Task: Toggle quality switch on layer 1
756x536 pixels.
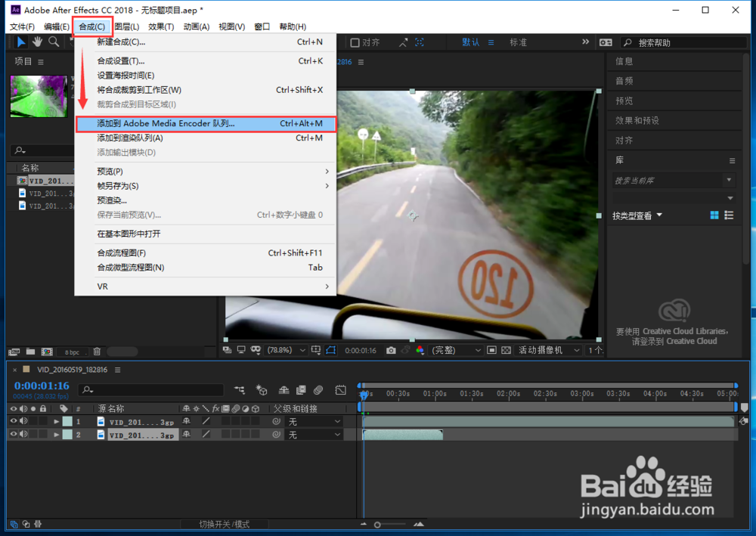Action: click(206, 421)
